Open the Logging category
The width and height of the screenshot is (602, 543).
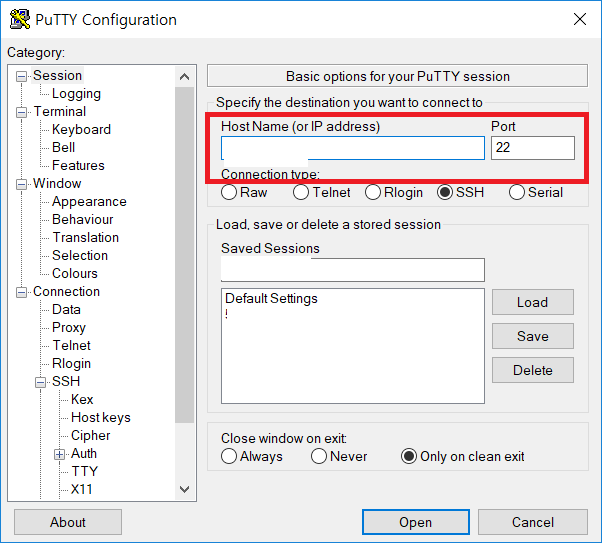(x=76, y=94)
